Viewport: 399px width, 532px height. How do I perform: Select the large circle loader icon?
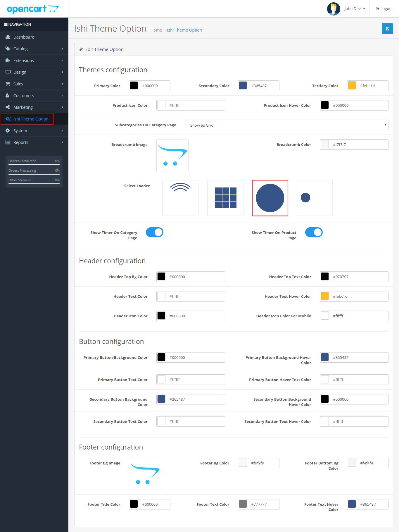pos(270,198)
